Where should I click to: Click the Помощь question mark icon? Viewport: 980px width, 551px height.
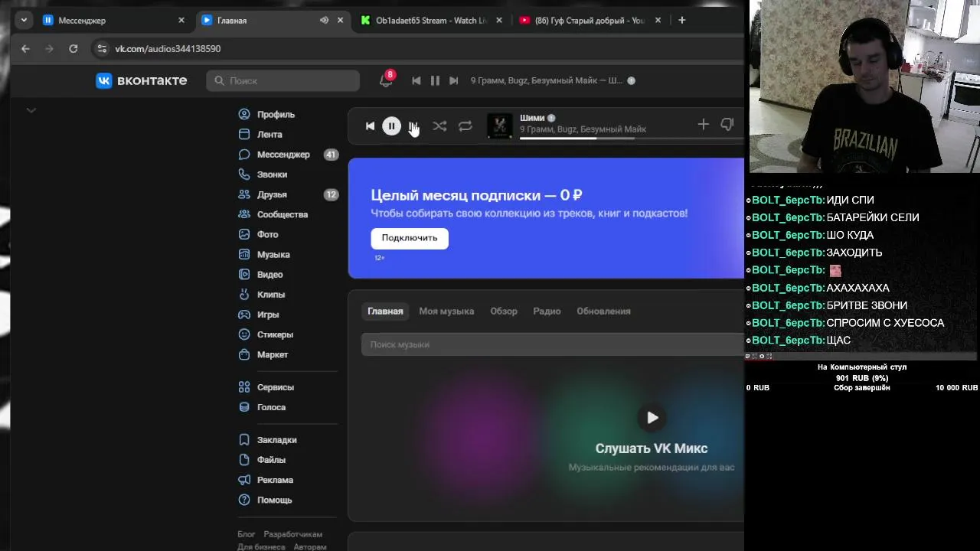coord(244,500)
